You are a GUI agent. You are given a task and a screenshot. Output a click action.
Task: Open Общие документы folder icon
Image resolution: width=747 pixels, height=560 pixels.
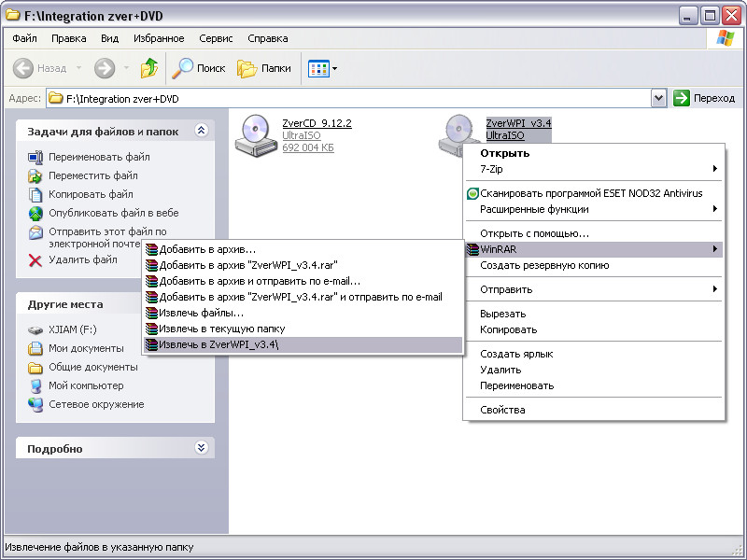(x=35, y=368)
